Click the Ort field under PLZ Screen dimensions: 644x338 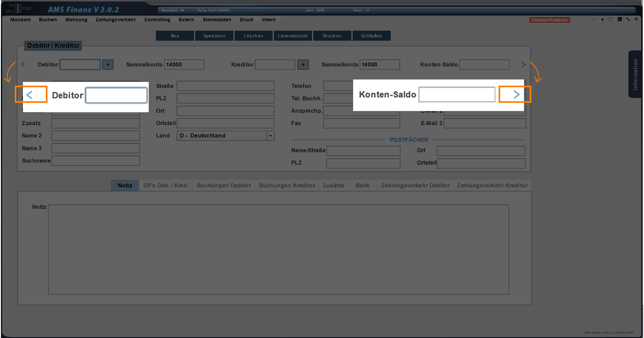[x=225, y=111]
